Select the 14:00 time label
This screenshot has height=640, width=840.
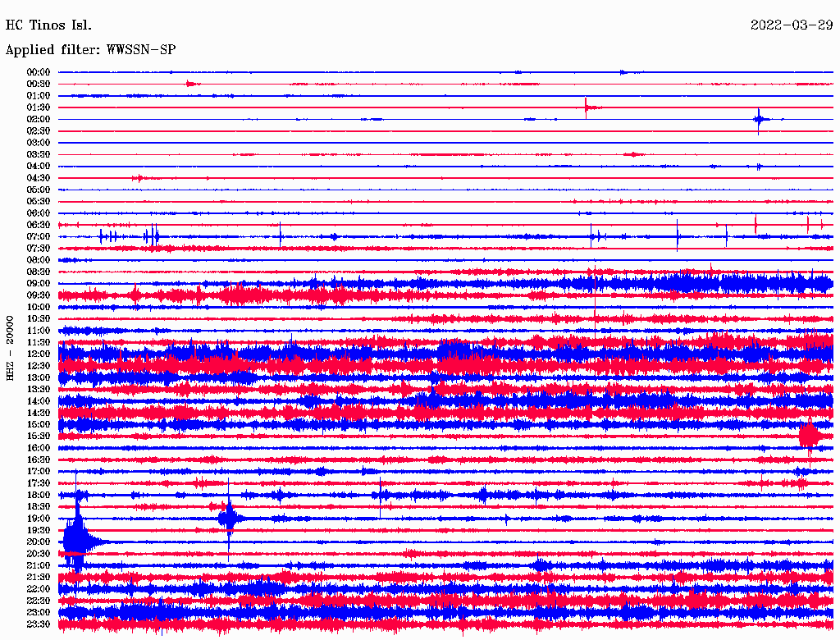pyautogui.click(x=39, y=401)
